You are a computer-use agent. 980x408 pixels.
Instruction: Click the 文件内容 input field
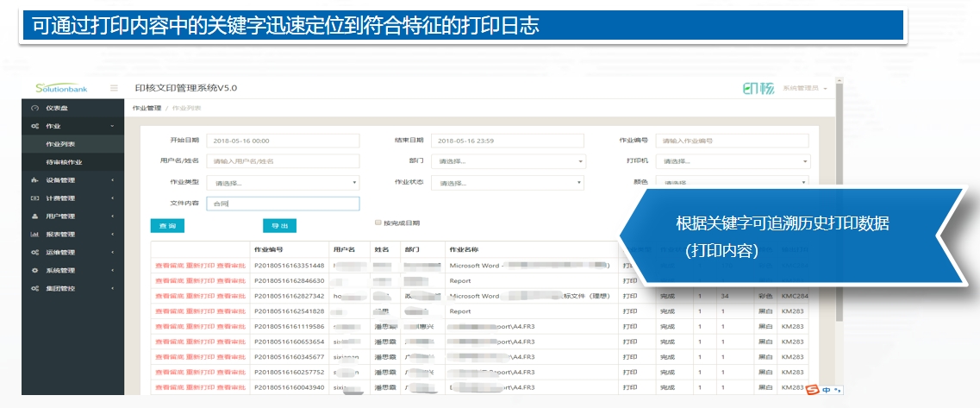[x=284, y=204]
